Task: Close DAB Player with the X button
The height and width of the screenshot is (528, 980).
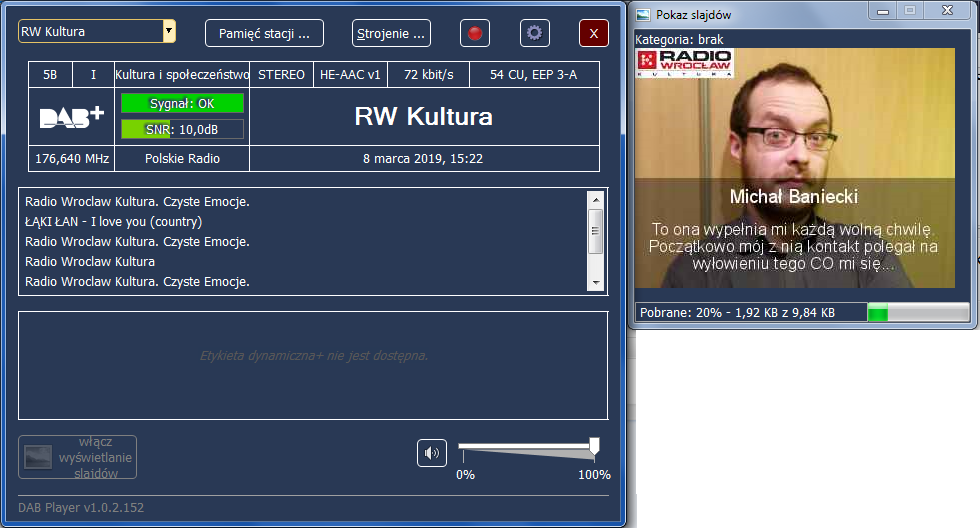Action: (x=594, y=33)
